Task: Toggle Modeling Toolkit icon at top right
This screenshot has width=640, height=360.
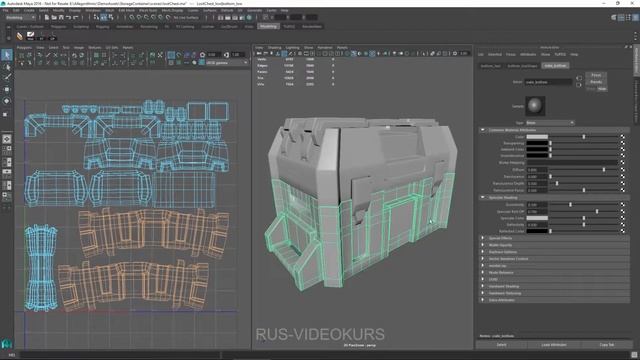Action: click(614, 18)
